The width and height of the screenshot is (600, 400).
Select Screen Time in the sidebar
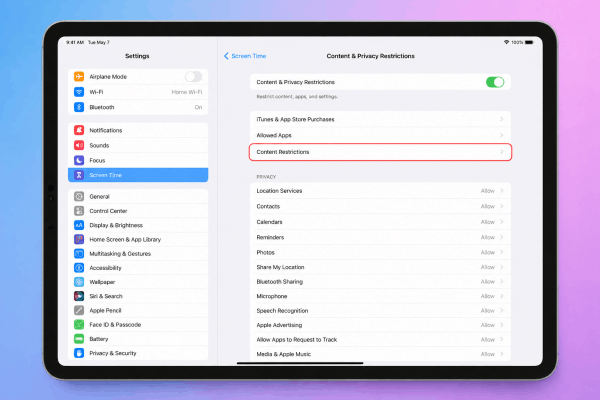pyautogui.click(x=138, y=175)
